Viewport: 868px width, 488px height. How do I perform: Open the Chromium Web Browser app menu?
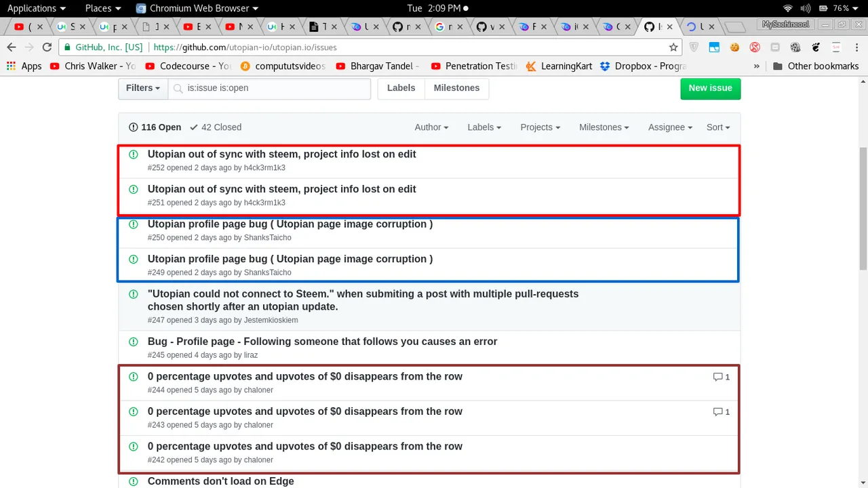197,8
